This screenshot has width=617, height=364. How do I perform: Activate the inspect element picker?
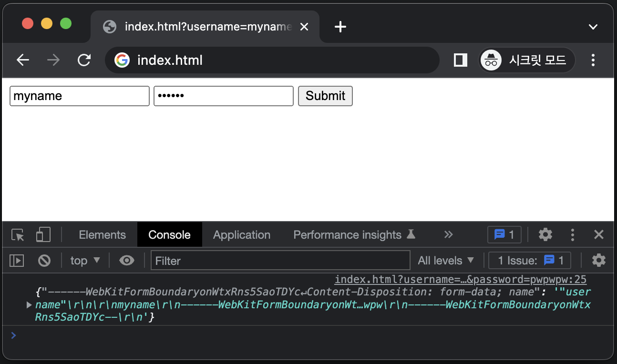point(18,235)
